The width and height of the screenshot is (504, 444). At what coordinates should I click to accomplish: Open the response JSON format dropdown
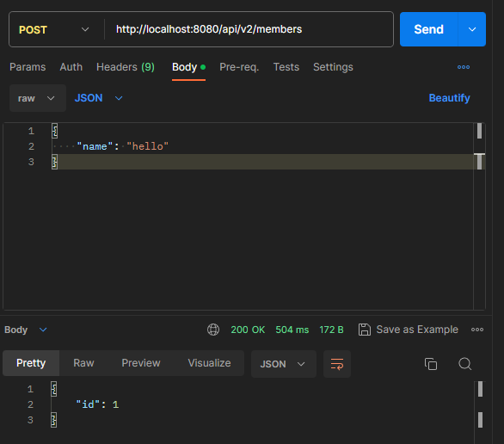click(284, 364)
